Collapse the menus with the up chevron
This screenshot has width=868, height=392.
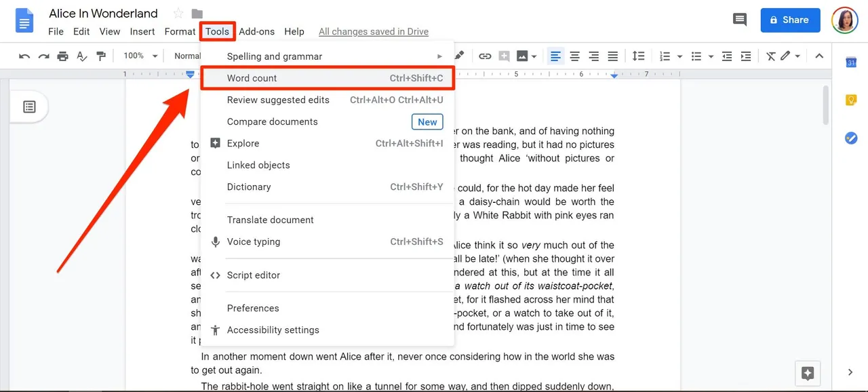pos(819,56)
